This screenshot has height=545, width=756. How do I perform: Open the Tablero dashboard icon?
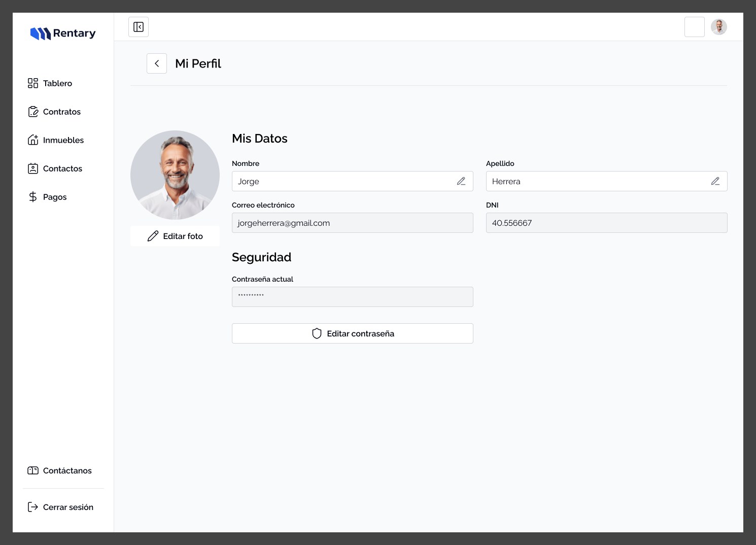pyautogui.click(x=33, y=83)
